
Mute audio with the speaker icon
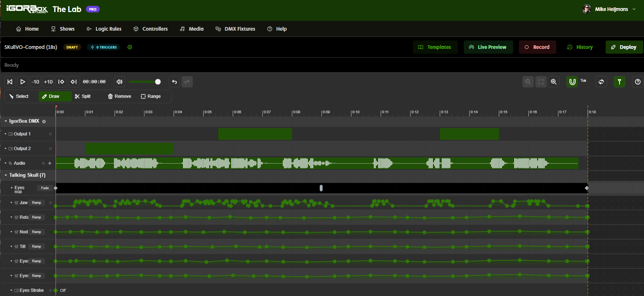tap(120, 82)
